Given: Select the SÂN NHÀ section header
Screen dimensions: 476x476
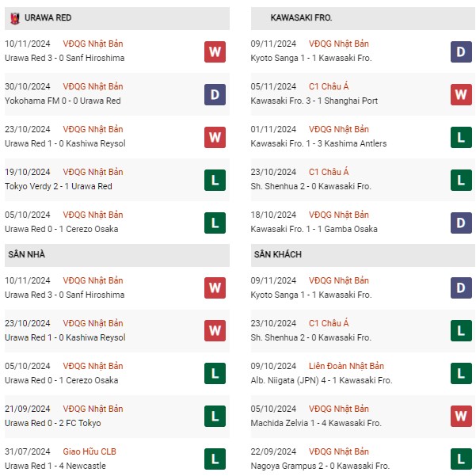Looking at the screenshot, I should [117, 255].
